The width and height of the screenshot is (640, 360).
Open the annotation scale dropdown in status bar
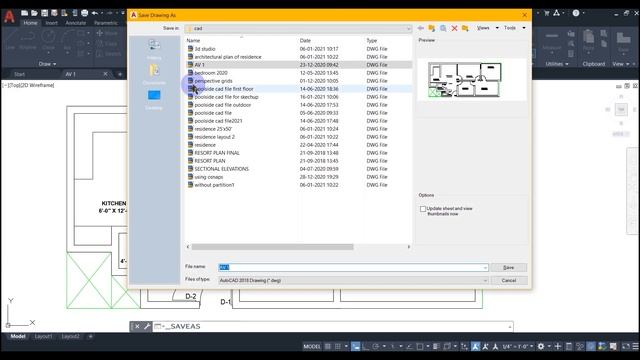(x=518, y=347)
